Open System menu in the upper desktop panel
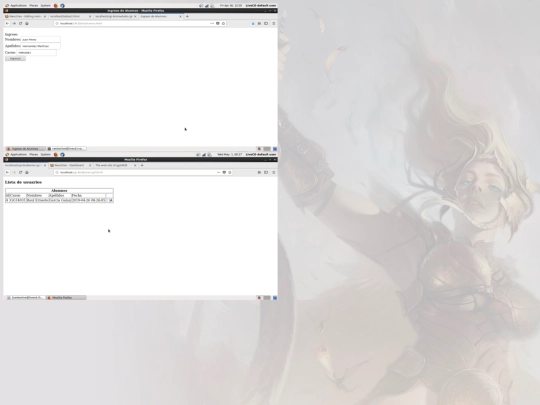Image resolution: width=540 pixels, height=405 pixels. (x=45, y=6)
